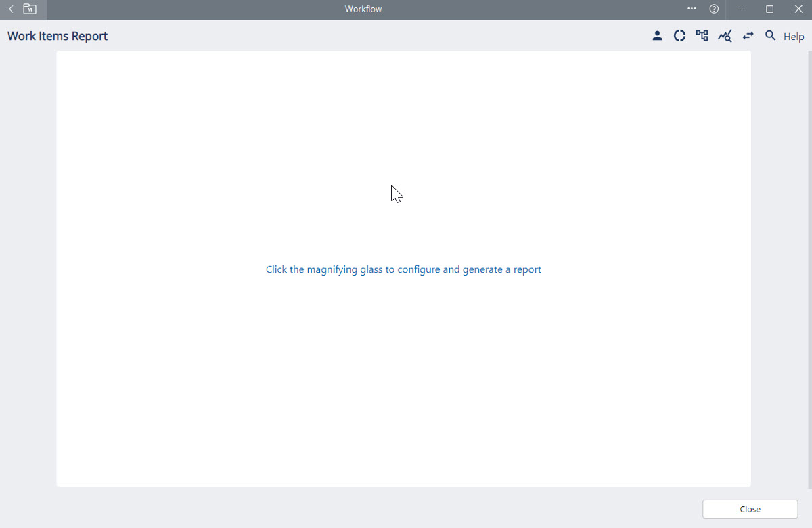Click the back arrow in title bar
The height and width of the screenshot is (528, 812).
11,9
